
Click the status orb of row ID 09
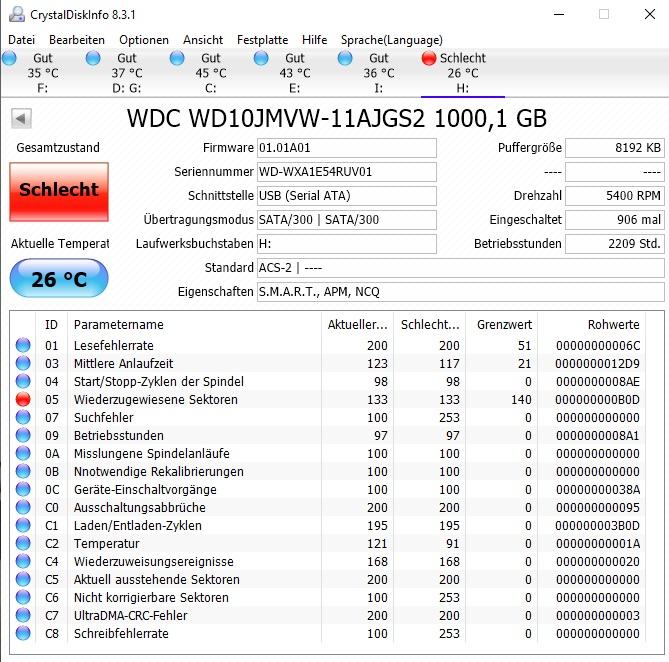(23, 435)
